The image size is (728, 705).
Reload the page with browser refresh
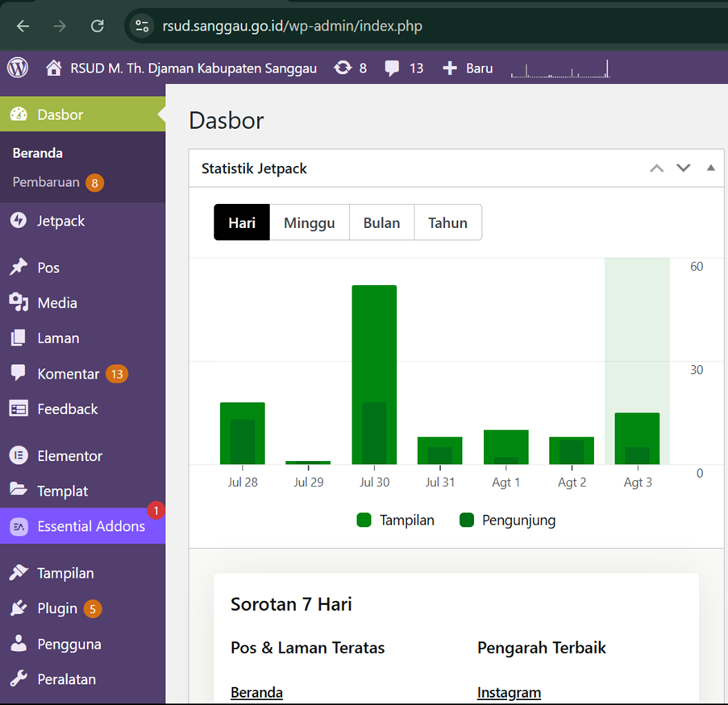[x=97, y=26]
